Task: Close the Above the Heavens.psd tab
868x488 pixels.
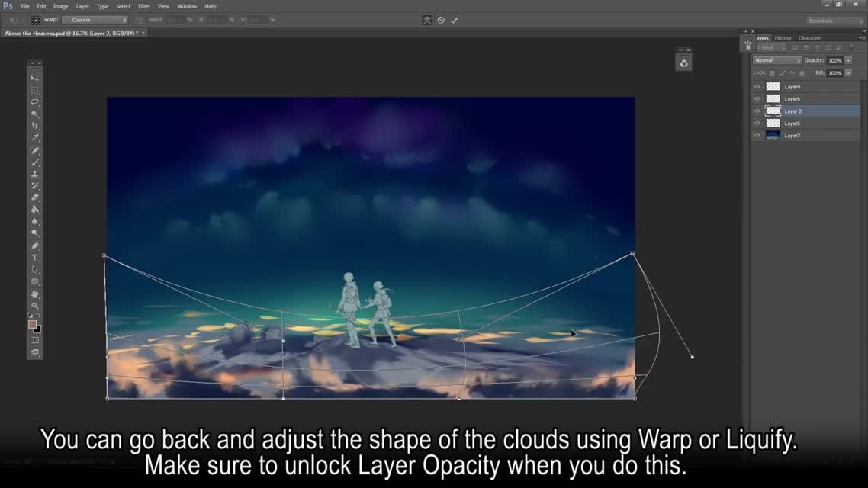Action: pyautogui.click(x=143, y=34)
